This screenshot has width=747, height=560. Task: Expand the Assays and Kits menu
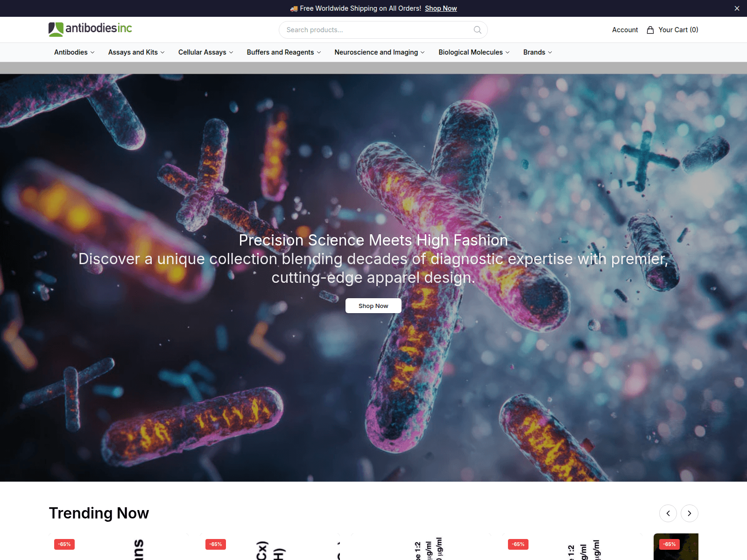136,52
